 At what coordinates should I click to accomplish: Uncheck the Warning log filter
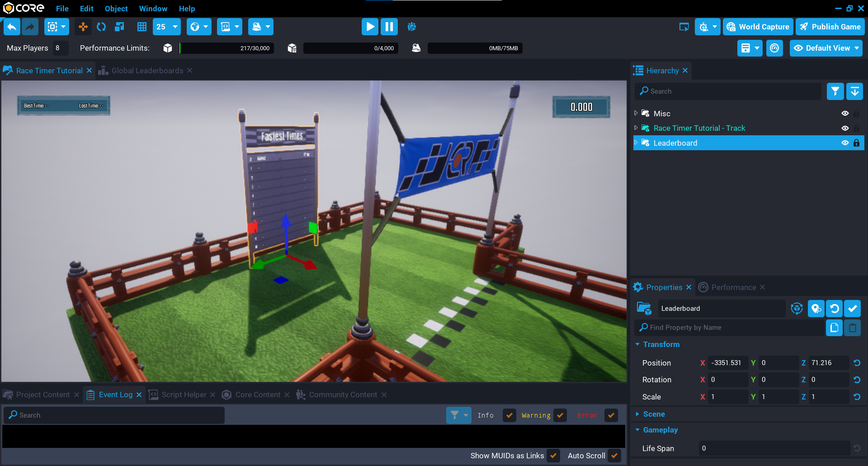[560, 415]
